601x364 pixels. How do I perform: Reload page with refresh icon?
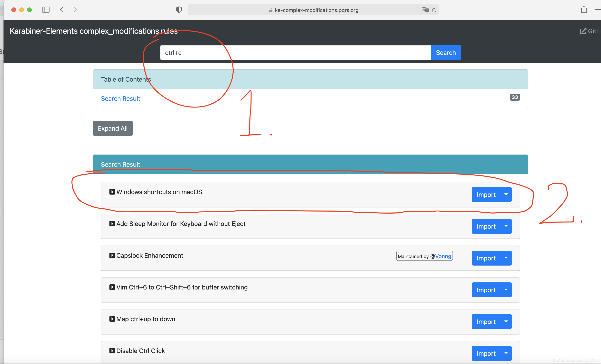[434, 10]
